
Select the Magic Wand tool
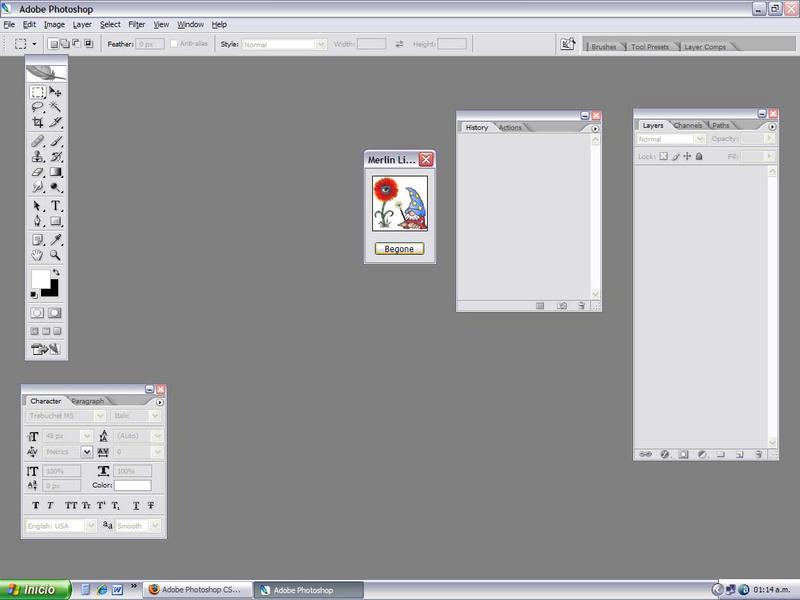(x=56, y=107)
